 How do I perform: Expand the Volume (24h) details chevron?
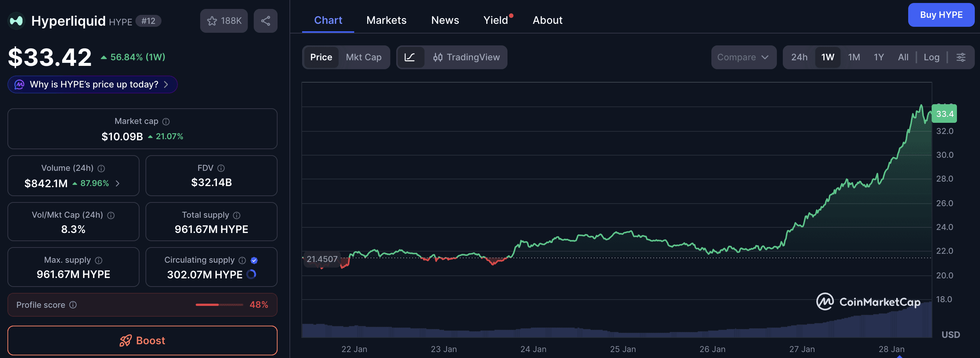coord(118,183)
